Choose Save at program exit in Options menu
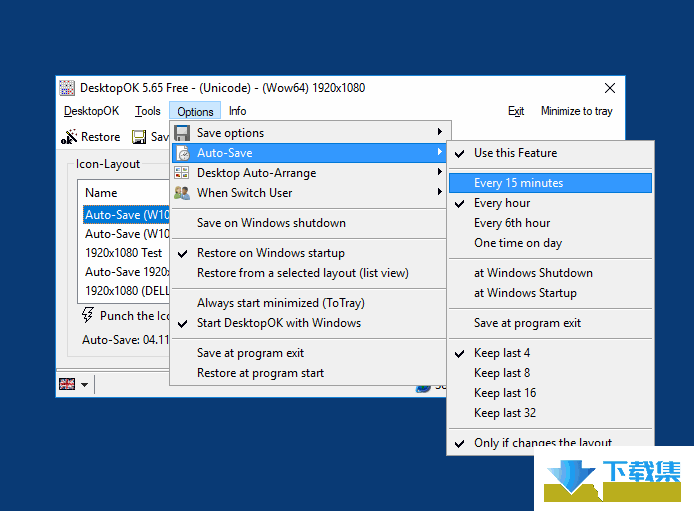The image size is (694, 511). (x=308, y=353)
